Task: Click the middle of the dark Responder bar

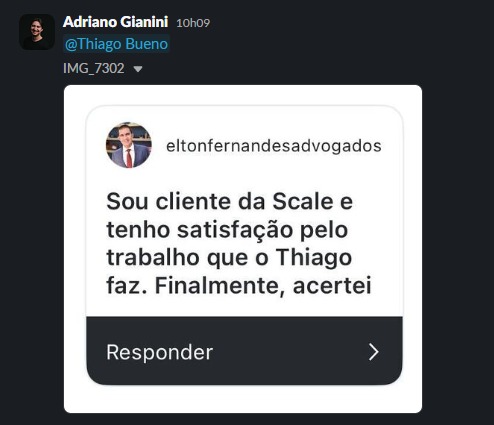Action: pyautogui.click(x=244, y=351)
